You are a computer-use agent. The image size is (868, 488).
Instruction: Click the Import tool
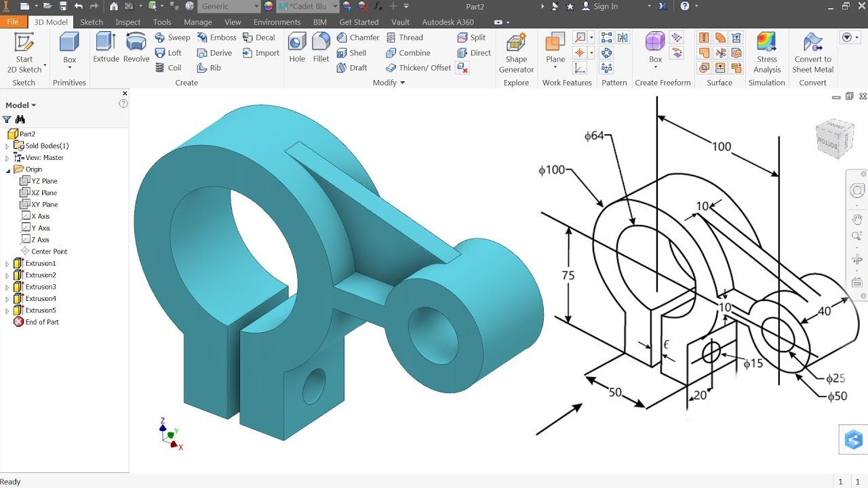[x=260, y=53]
